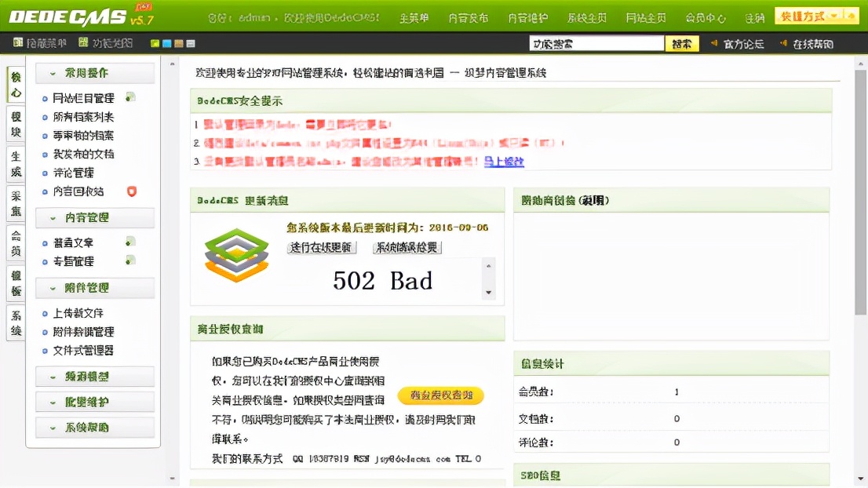The height and width of the screenshot is (488, 868).
Task: Click the main page scroll-down arrow
Action: click(x=861, y=479)
